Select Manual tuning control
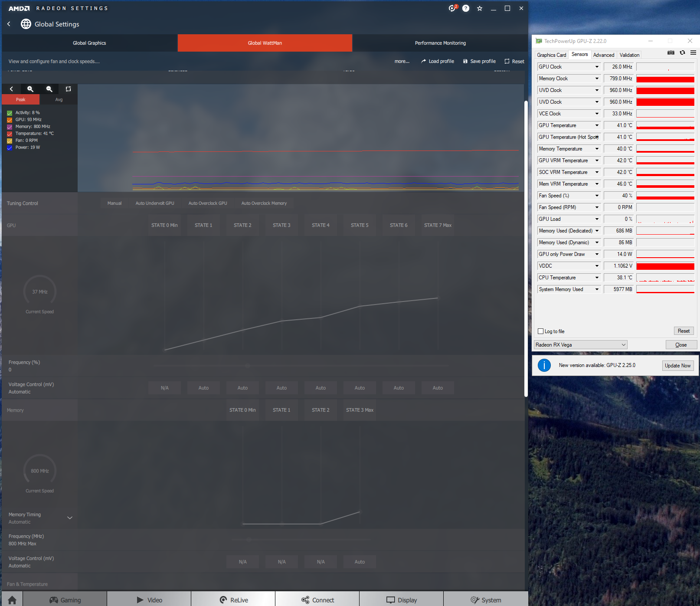Screen dimensions: 700x606 tap(114, 203)
